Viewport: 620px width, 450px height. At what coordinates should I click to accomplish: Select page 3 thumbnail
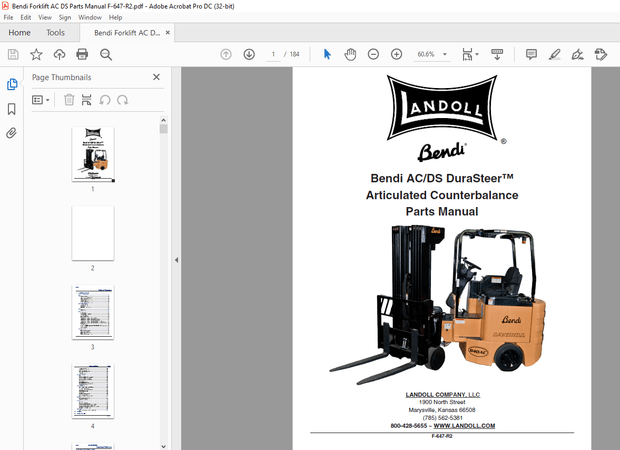(93, 312)
